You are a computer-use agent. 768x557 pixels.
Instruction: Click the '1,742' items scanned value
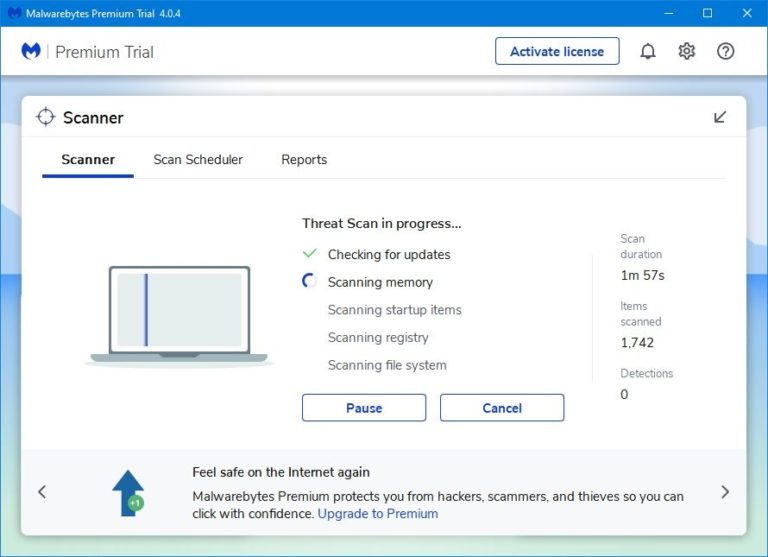637,342
